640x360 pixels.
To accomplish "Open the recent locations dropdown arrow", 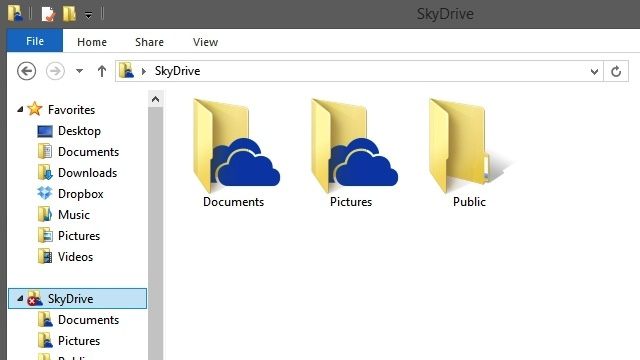I will 79,71.
